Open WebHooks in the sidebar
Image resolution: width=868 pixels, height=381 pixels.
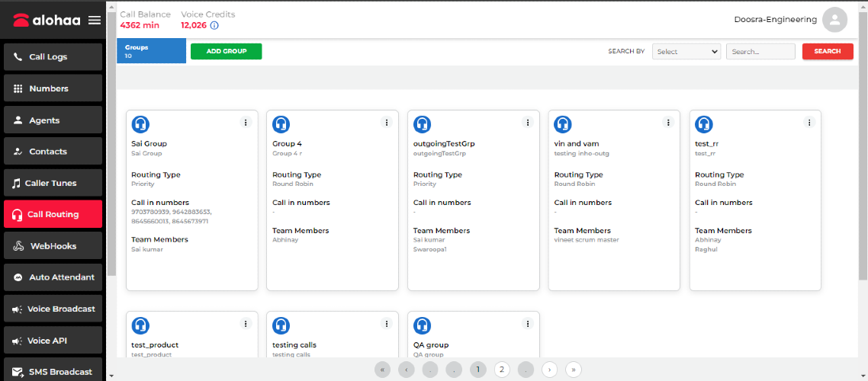click(x=53, y=245)
